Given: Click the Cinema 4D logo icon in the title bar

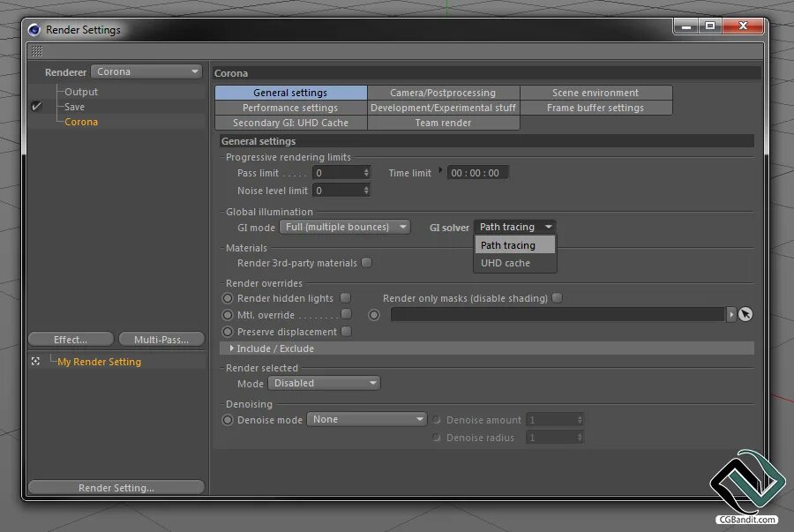Looking at the screenshot, I should pos(34,30).
